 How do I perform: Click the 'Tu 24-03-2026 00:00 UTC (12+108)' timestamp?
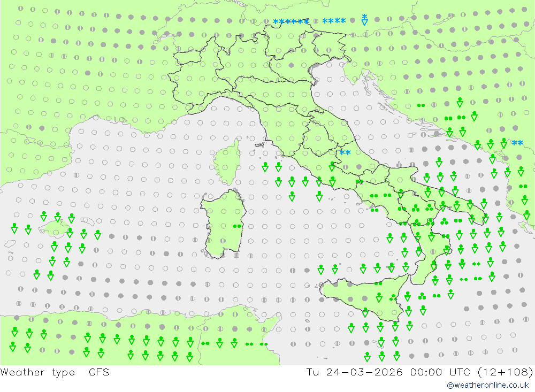419,372
